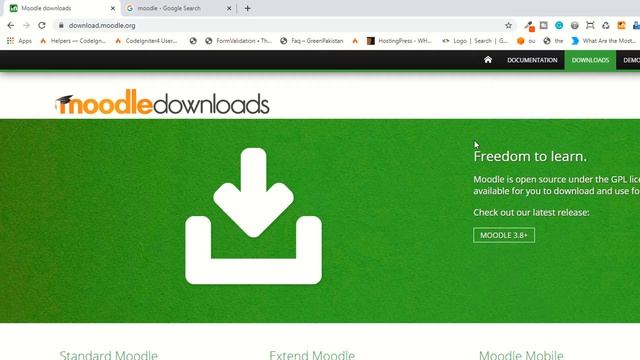Click the orange square extension icon
Screen dimensions: 640x360
621,25
